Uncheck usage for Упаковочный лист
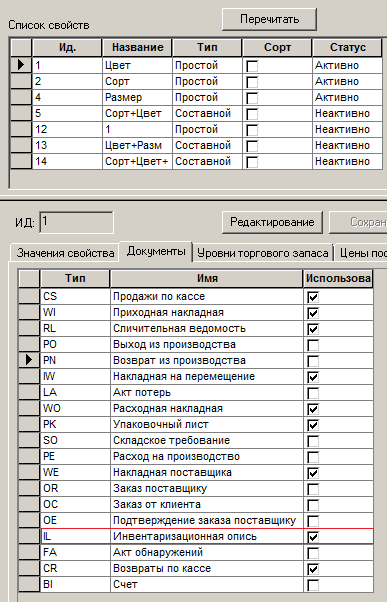 [x=313, y=425]
